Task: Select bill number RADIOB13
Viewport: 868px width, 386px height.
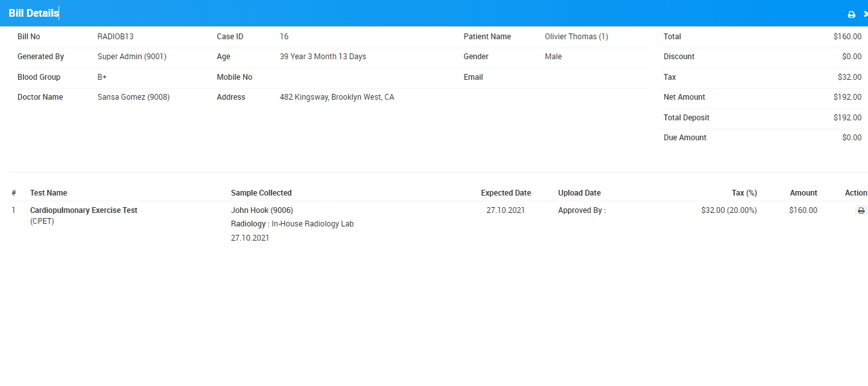Action: pos(115,37)
